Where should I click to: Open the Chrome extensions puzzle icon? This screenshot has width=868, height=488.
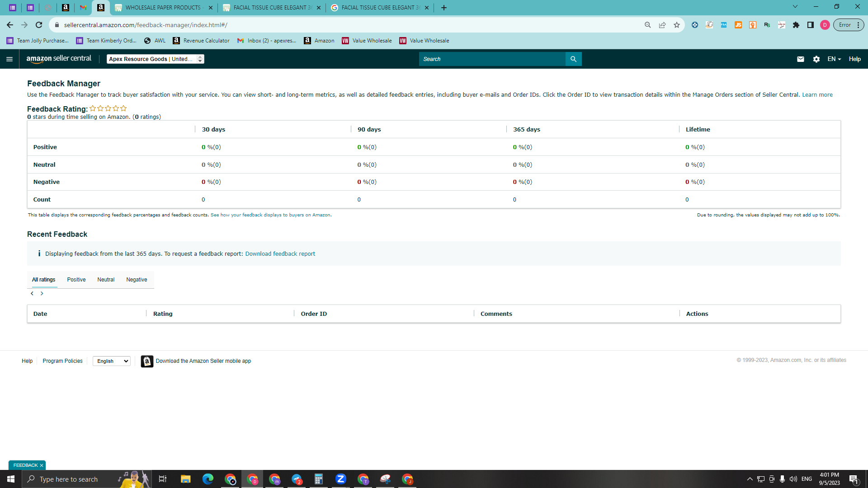[x=796, y=25]
